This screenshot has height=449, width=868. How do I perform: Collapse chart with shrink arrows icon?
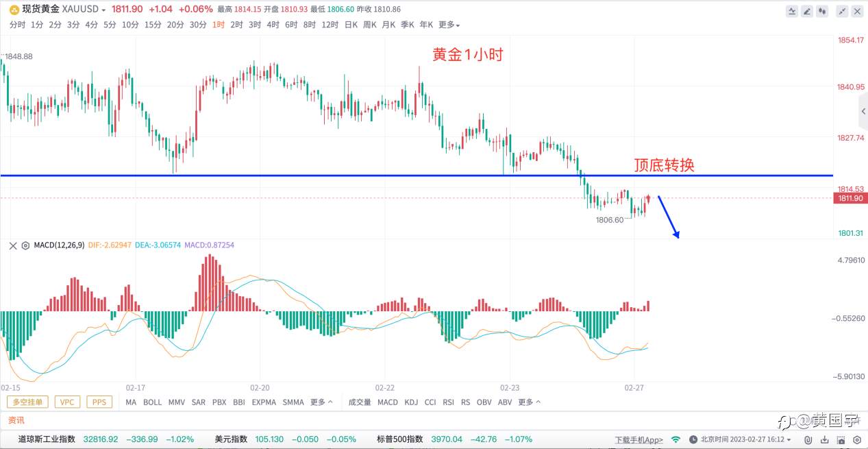(842, 11)
